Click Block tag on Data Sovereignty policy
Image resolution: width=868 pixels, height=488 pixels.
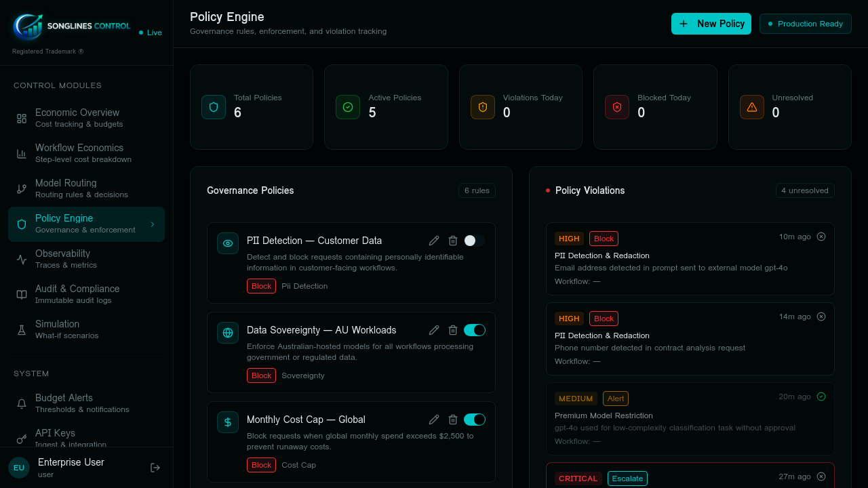[x=261, y=375]
